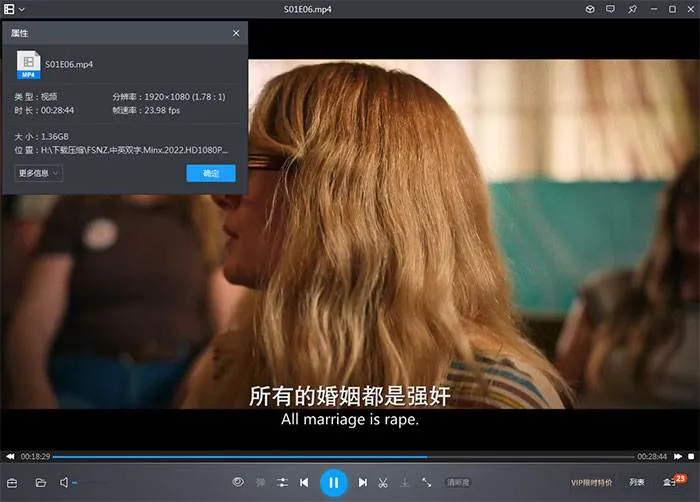This screenshot has height=502, width=700.
Task: Click the file location path text
Action: pos(134,150)
